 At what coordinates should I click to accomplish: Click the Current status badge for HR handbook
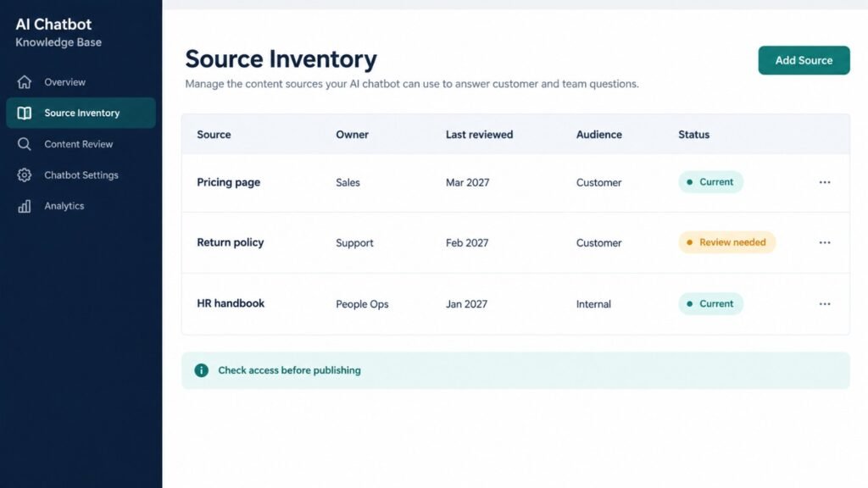coord(711,304)
